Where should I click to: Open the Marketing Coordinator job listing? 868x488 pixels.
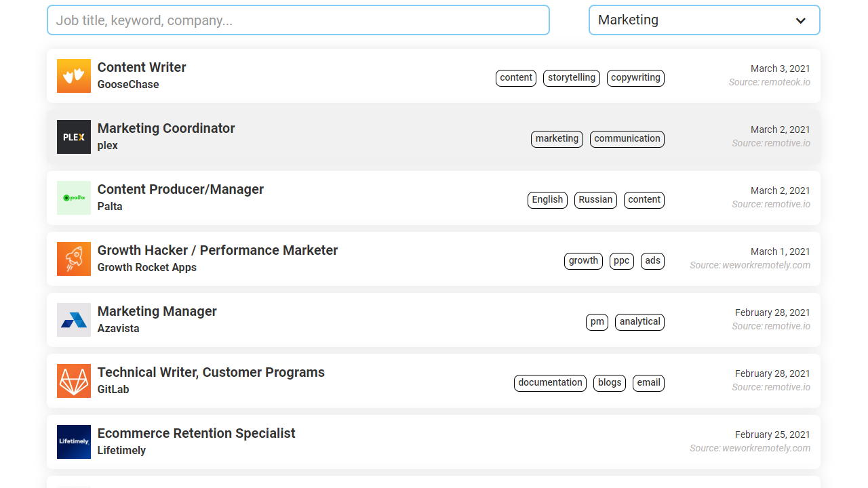tap(433, 137)
